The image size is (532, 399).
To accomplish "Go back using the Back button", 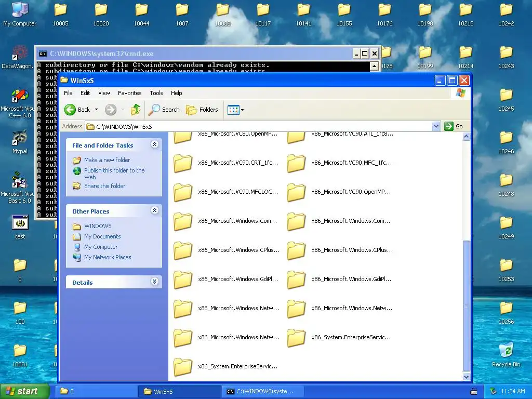I will (77, 110).
